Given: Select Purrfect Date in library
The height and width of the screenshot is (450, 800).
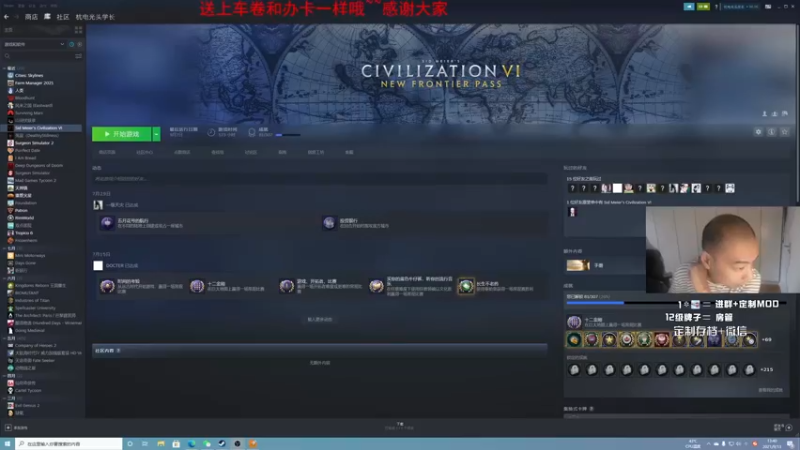Looking at the screenshot, I should point(27,151).
